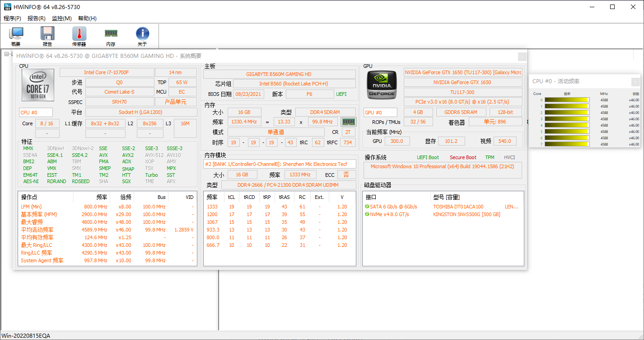Click the TOSHIBA DT01ACA100 drive entry

pyautogui.click(x=458, y=207)
